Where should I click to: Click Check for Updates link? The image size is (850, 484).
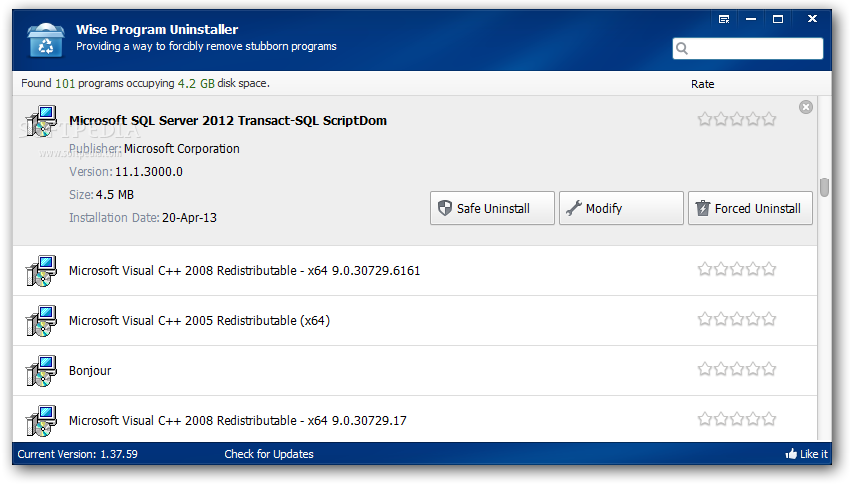[269, 454]
